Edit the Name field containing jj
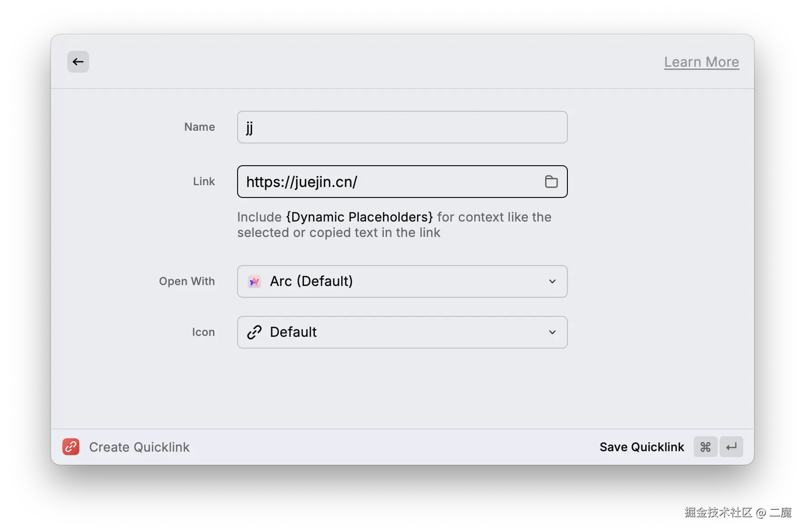The width and height of the screenshot is (805, 532). 402,127
